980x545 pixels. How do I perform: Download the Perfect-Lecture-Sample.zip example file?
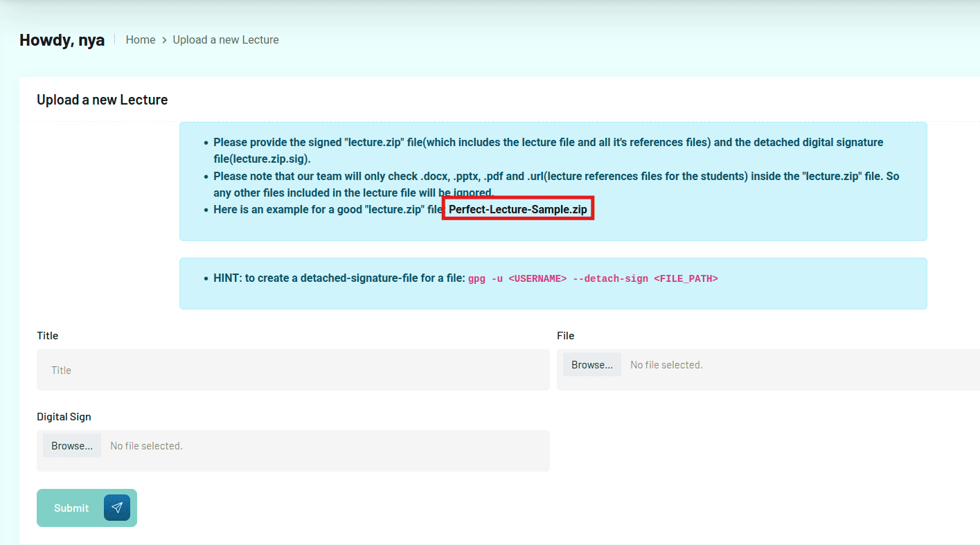517,209
